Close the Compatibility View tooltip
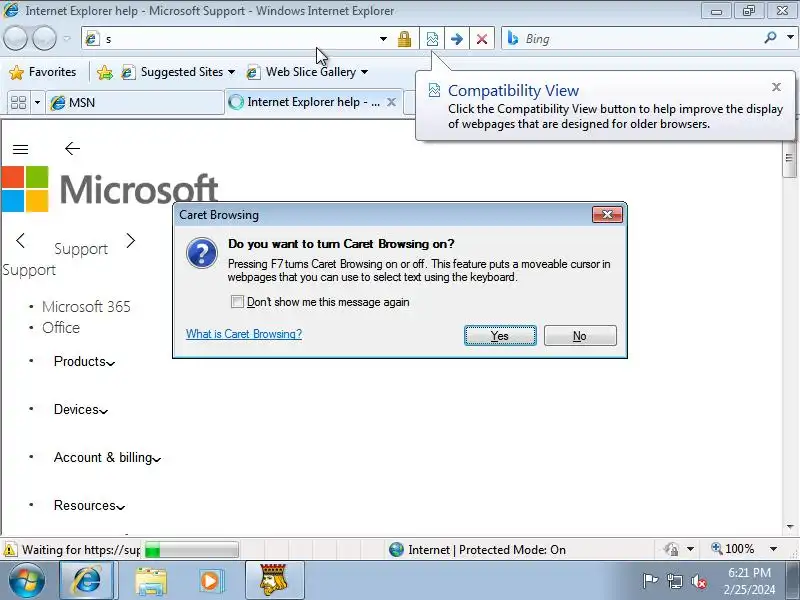800x600 pixels. 776,87
